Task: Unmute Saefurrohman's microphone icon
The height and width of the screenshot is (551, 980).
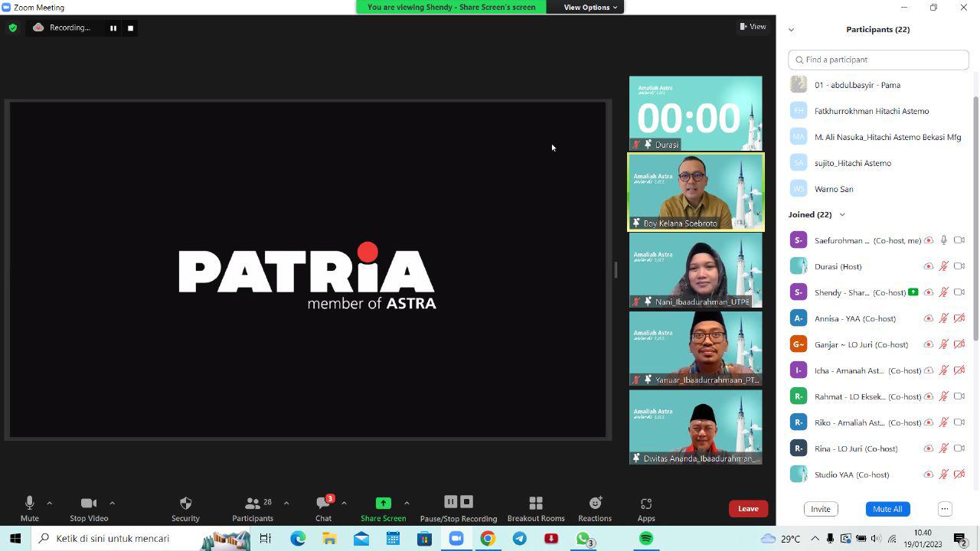Action: coord(943,240)
